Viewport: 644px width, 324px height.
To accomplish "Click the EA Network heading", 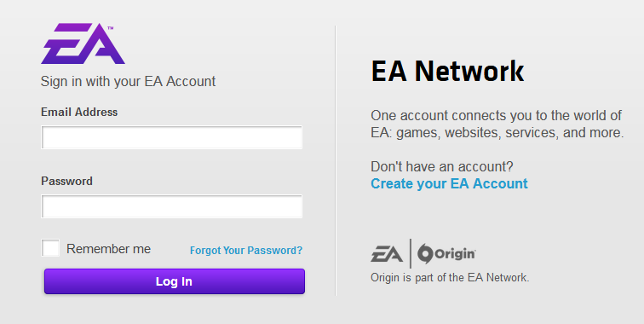I will tap(447, 72).
